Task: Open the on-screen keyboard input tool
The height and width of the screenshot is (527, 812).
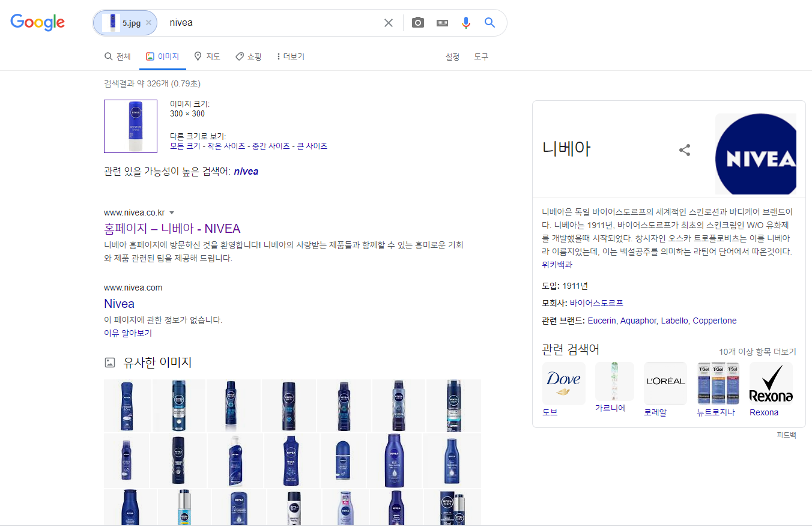Action: [442, 23]
